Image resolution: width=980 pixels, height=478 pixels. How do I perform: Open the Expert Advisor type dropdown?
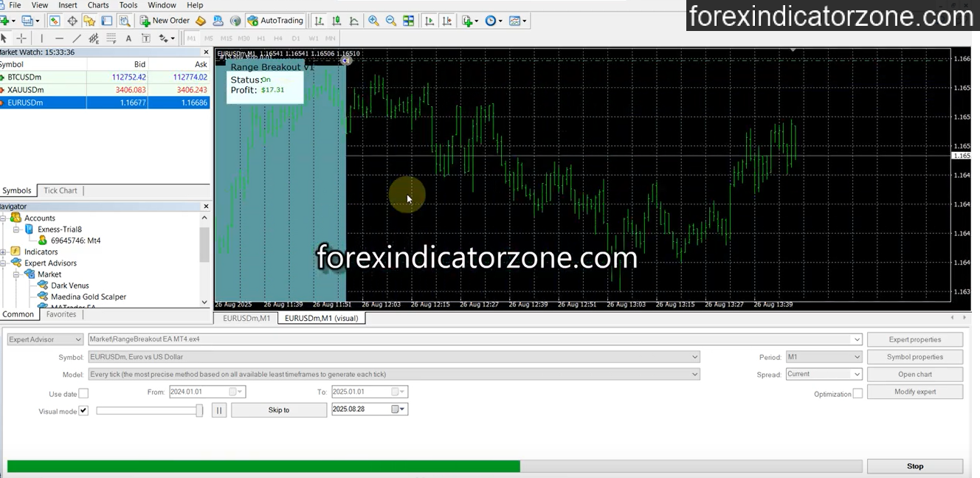(45, 339)
